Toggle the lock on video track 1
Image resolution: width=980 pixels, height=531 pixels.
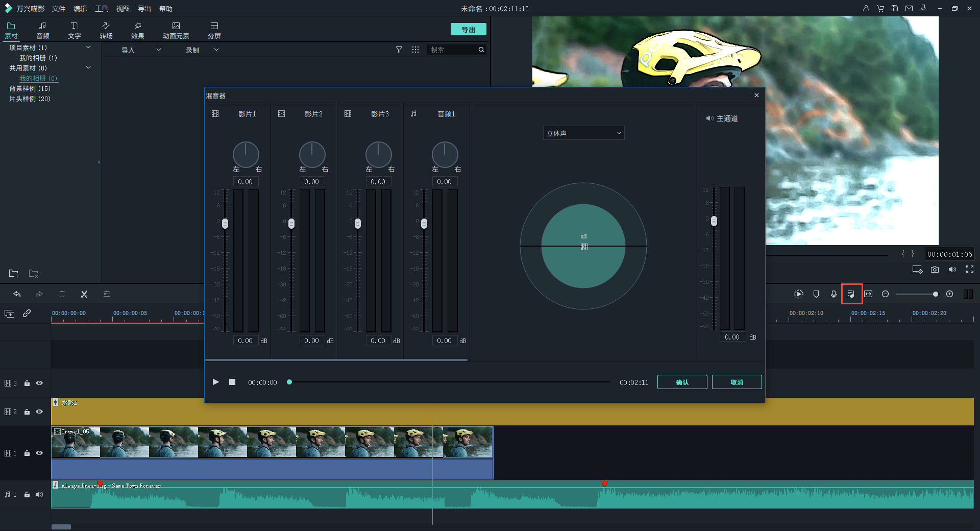coord(27,453)
